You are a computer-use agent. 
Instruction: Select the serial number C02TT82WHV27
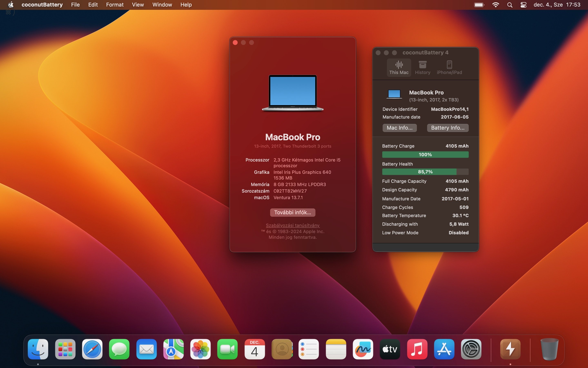coord(290,191)
